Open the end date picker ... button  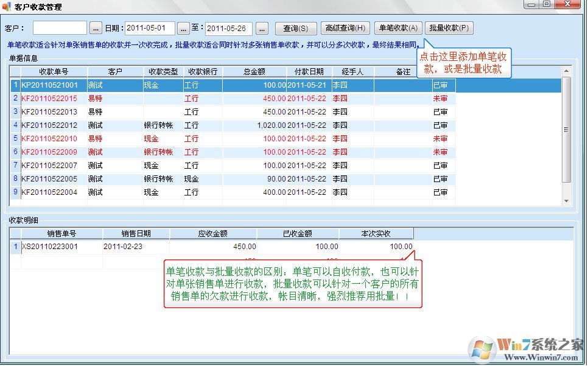point(262,27)
